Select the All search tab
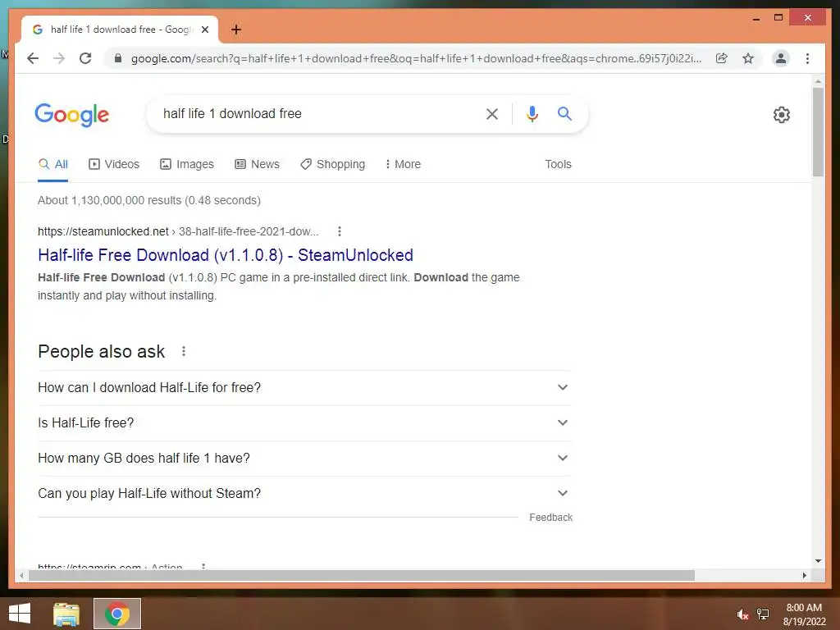The image size is (840, 630). coord(53,164)
